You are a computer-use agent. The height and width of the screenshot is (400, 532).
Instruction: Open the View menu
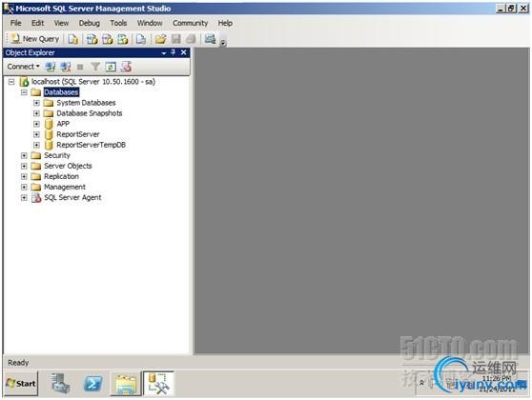tap(61, 23)
